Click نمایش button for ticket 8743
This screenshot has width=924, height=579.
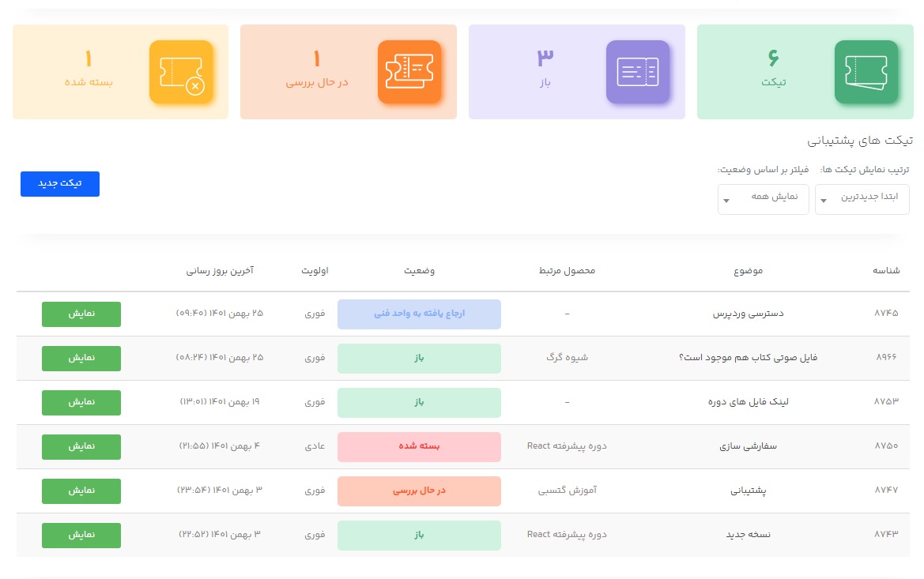81,535
